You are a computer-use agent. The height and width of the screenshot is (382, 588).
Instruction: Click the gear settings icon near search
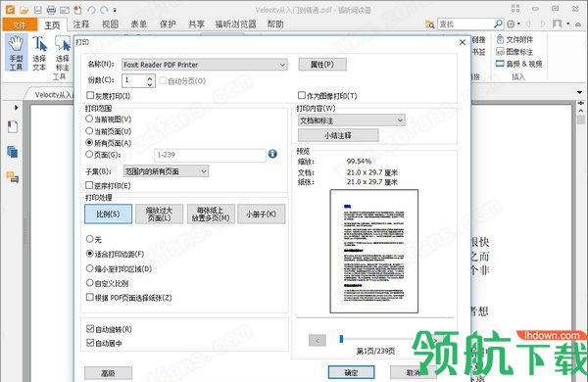tap(511, 24)
